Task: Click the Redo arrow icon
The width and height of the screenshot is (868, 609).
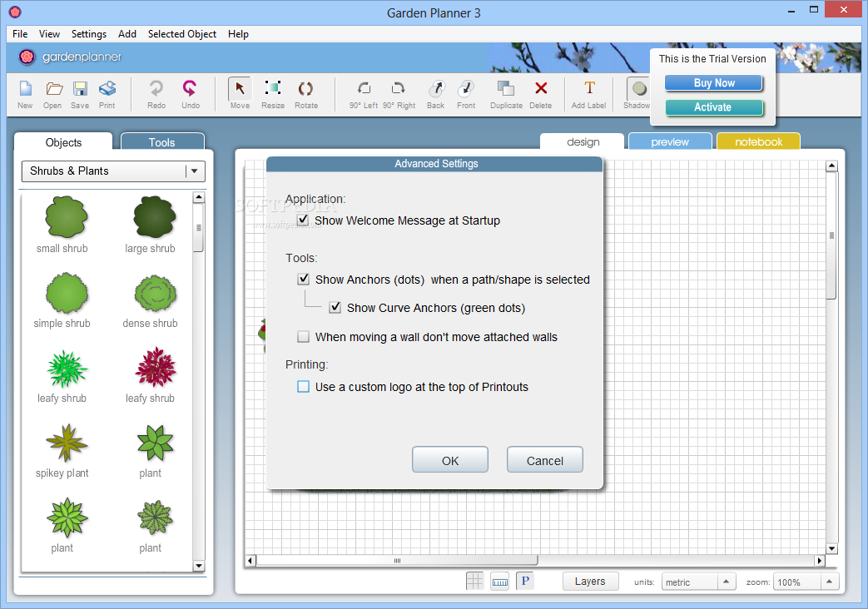Action: (156, 88)
